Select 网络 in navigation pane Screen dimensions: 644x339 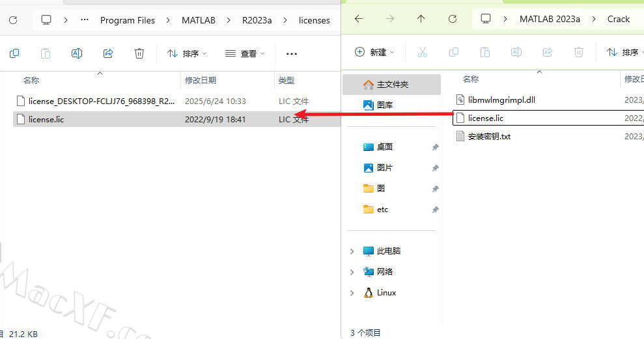pyautogui.click(x=385, y=272)
